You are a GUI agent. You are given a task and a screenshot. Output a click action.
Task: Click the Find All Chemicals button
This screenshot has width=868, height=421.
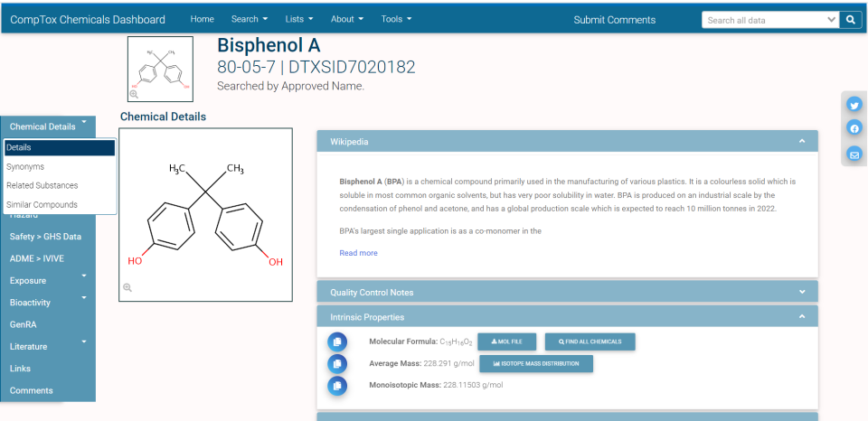coord(590,341)
